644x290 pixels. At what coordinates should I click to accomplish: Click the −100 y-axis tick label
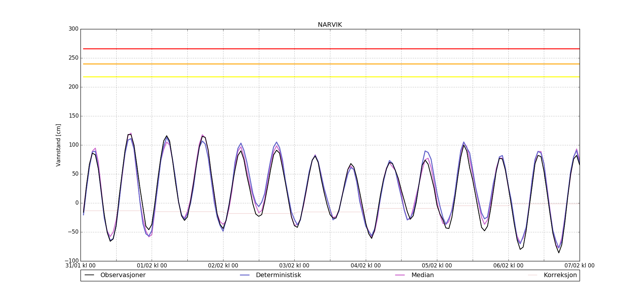71,261
